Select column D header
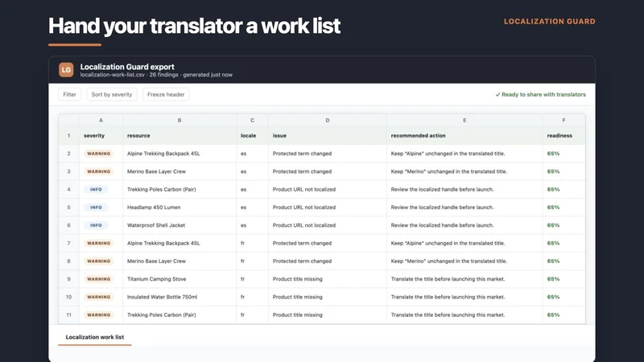Screen dimensions: 644x362 (x=328, y=120)
